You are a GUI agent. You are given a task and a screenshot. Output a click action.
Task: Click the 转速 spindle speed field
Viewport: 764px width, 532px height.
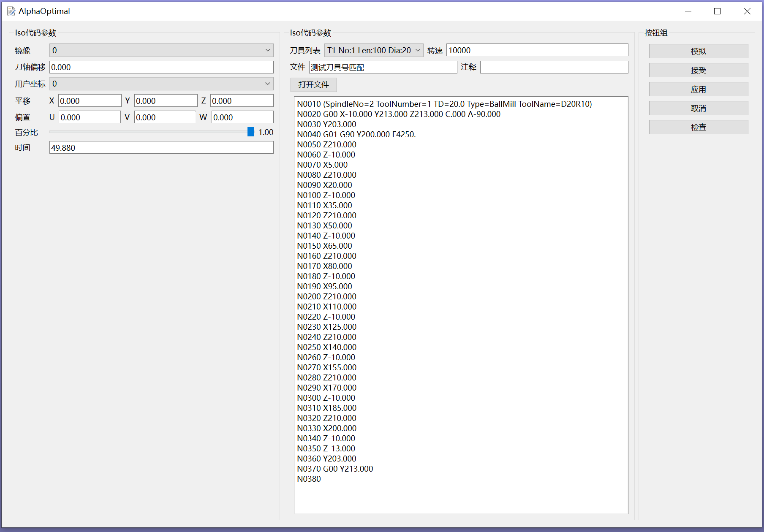point(537,50)
